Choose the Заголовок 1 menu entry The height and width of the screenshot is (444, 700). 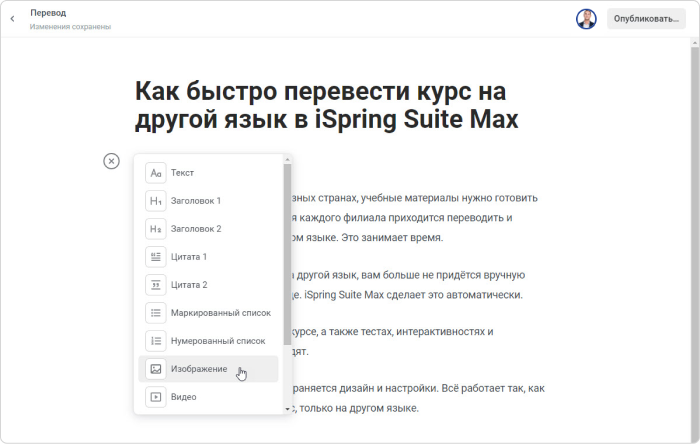pyautogui.click(x=208, y=201)
